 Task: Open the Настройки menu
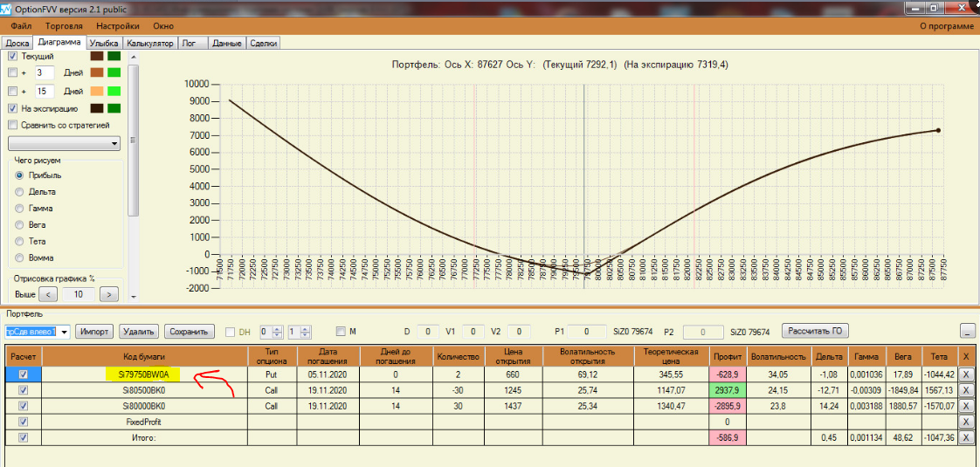tap(118, 26)
